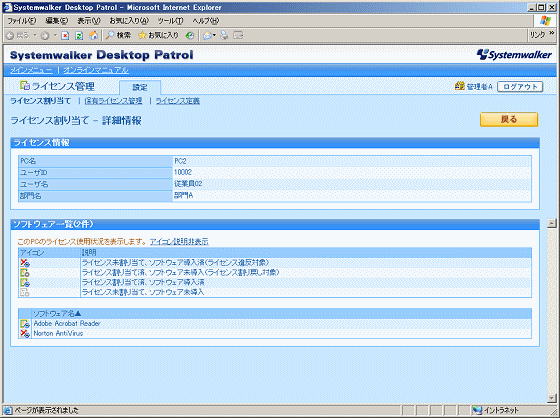The width and height of the screenshot is (560, 418).
Task: Open the 表示(V) menu
Action: pyautogui.click(x=89, y=21)
